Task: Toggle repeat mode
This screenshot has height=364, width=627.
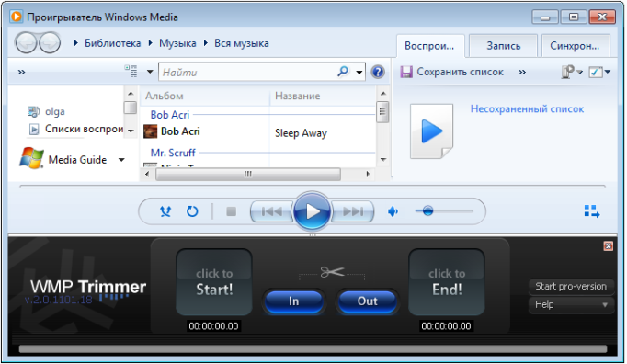Action: [x=192, y=211]
